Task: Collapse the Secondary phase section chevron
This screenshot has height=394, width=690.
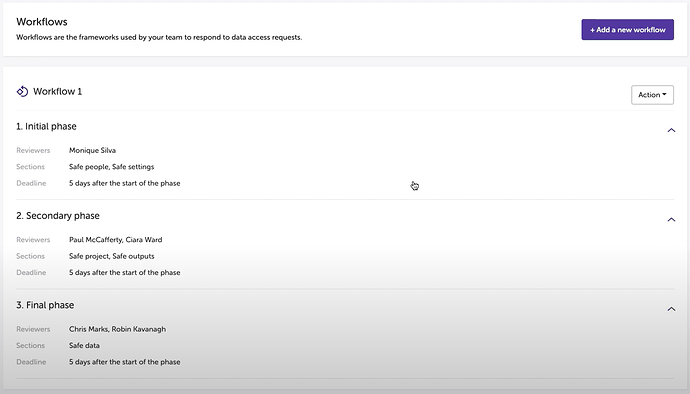Action: 671,219
